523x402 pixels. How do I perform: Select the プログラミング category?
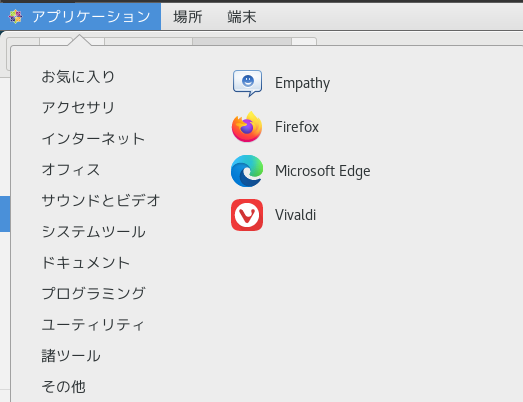point(94,294)
